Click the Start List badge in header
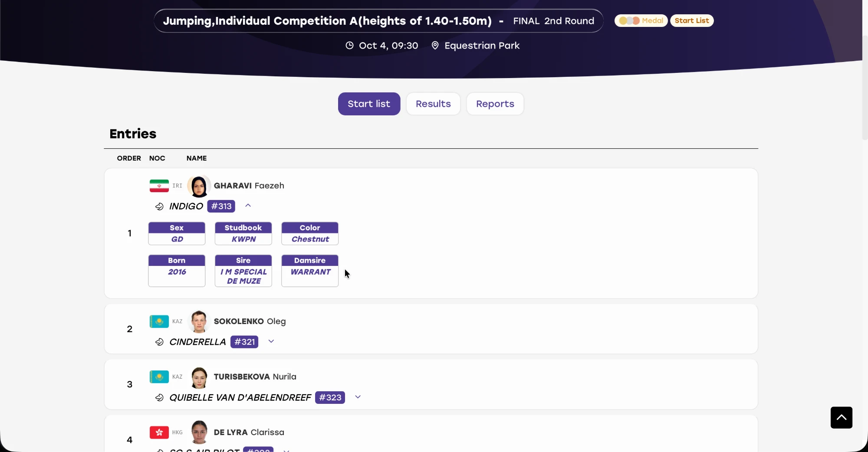This screenshot has height=452, width=868. click(x=692, y=21)
